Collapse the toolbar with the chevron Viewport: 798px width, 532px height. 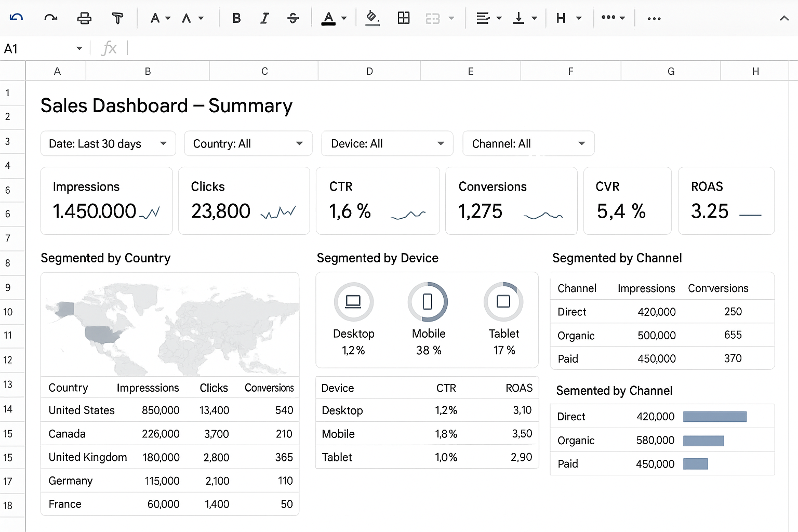(784, 18)
